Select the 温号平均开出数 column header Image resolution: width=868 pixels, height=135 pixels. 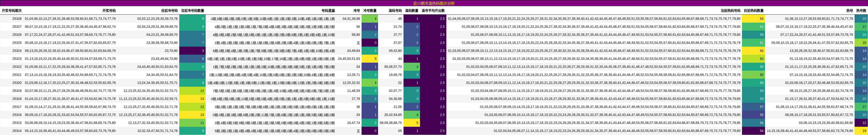click(433, 11)
